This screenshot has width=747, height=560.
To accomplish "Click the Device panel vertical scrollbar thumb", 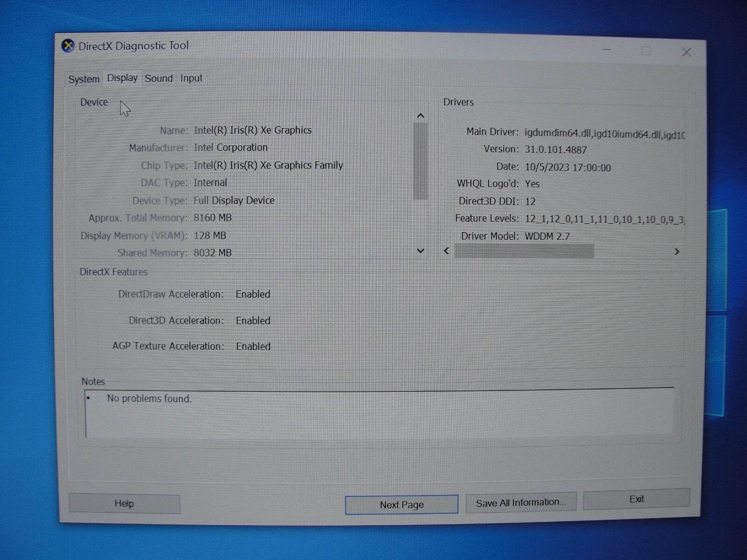I will tap(421, 161).
